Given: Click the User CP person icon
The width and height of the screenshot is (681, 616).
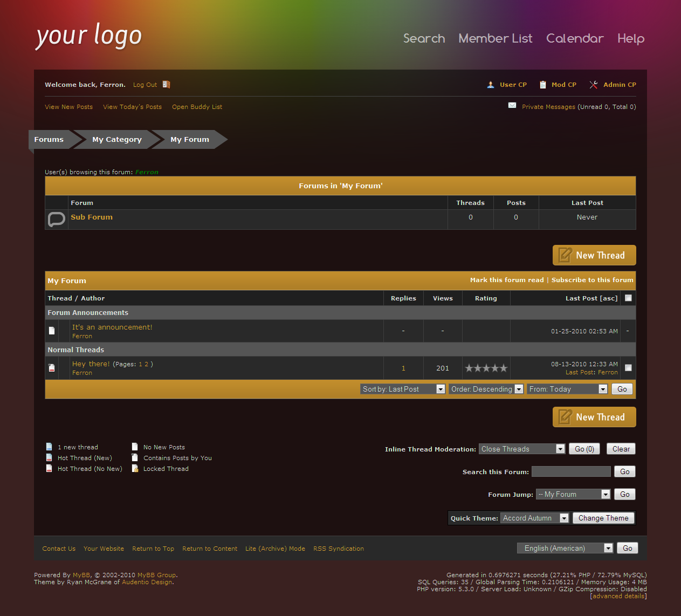Looking at the screenshot, I should [491, 85].
